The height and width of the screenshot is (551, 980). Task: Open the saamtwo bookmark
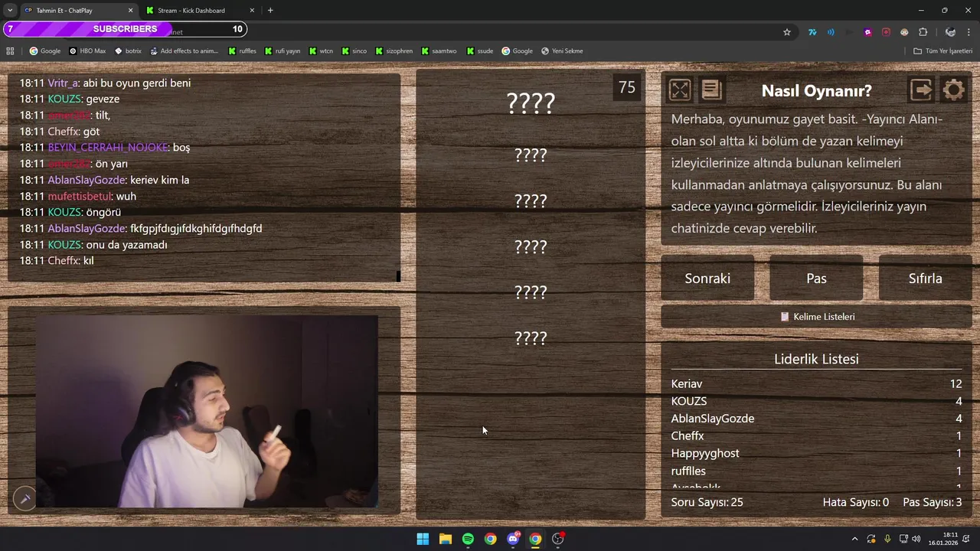click(x=438, y=51)
